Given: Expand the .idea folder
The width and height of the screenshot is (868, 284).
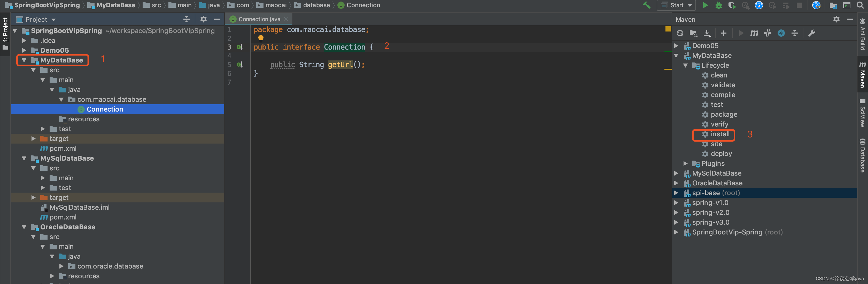Looking at the screenshot, I should (x=24, y=41).
